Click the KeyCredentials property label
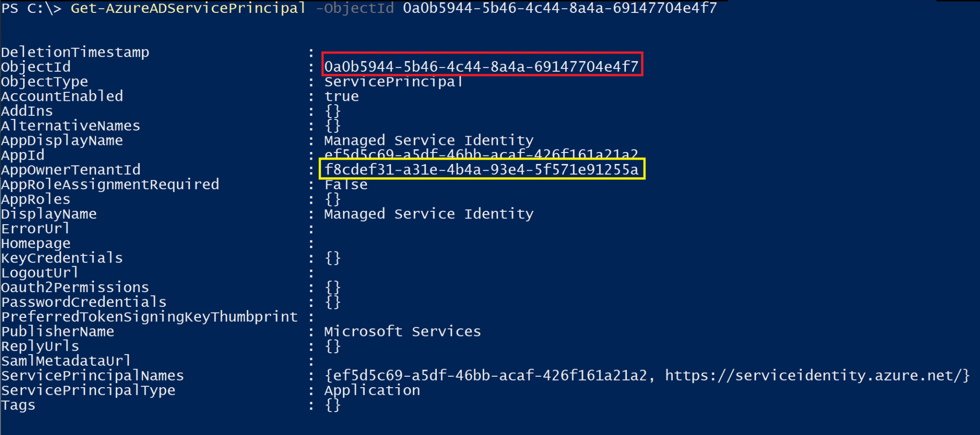The height and width of the screenshot is (435, 980). pyautogui.click(x=62, y=258)
